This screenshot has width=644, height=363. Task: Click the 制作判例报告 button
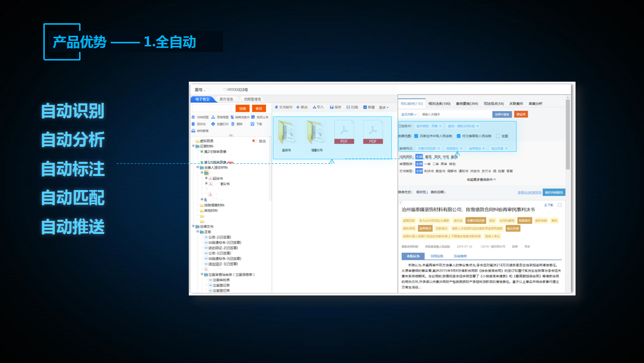pos(554,192)
